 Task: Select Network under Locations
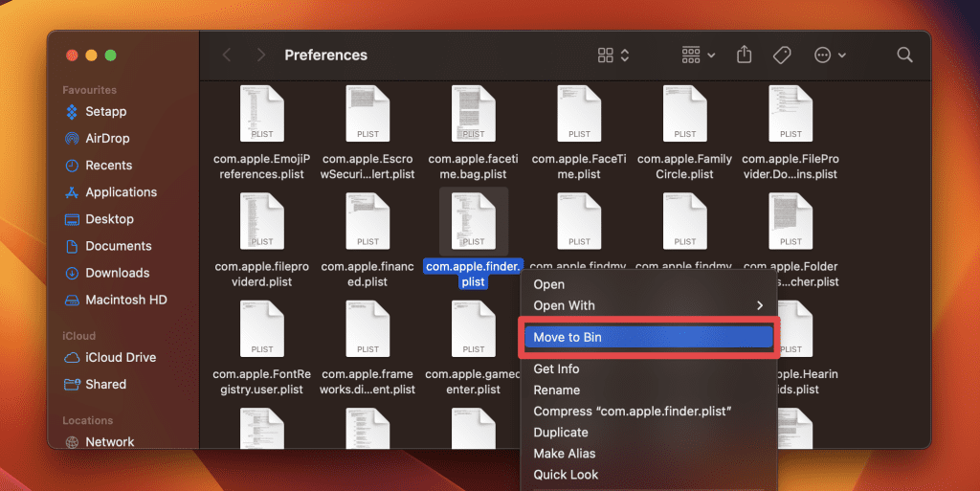100,442
